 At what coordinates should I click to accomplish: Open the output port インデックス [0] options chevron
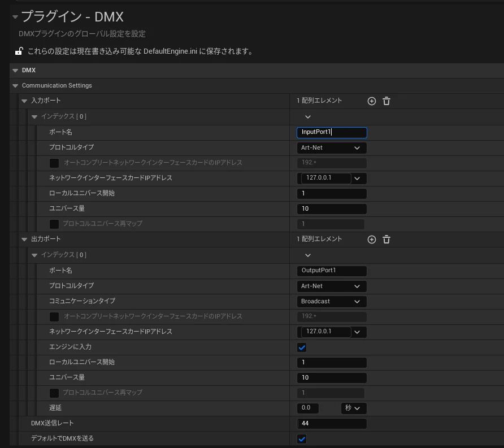click(x=308, y=255)
